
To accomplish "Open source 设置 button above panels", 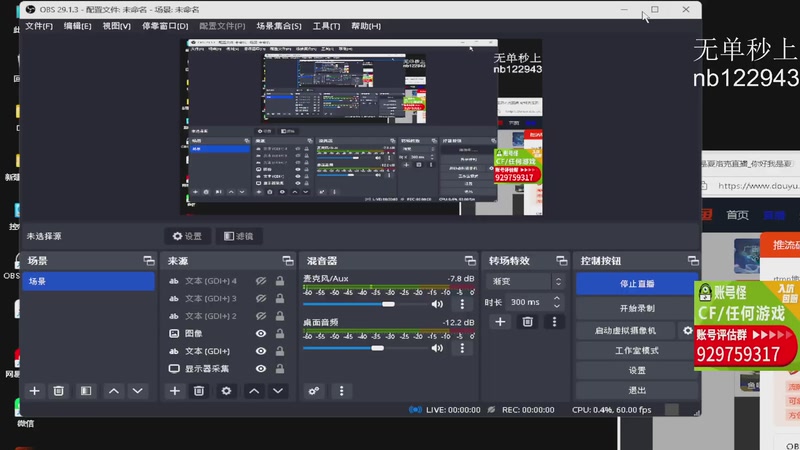I will coord(187,236).
